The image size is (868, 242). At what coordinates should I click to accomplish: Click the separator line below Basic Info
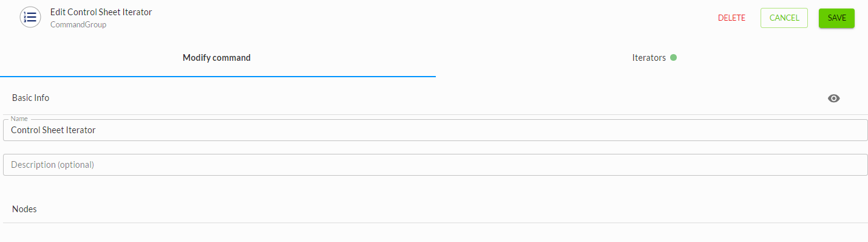coord(435,114)
